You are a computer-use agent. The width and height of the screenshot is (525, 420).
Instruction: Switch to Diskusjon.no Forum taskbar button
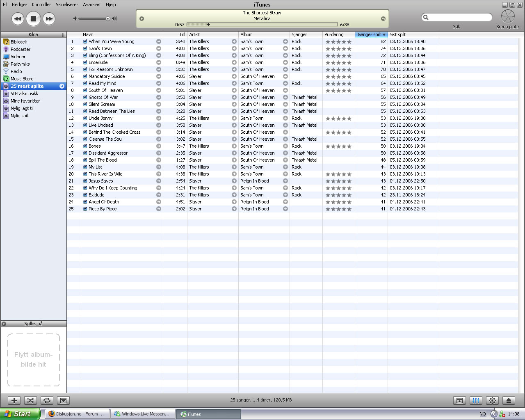77,414
